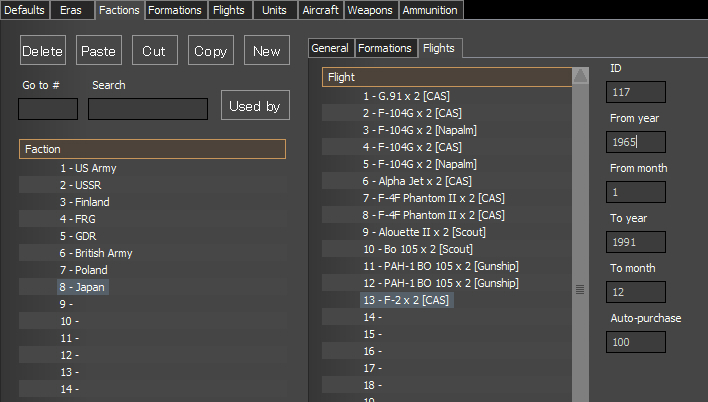Open the Aircraft tab

321,10
